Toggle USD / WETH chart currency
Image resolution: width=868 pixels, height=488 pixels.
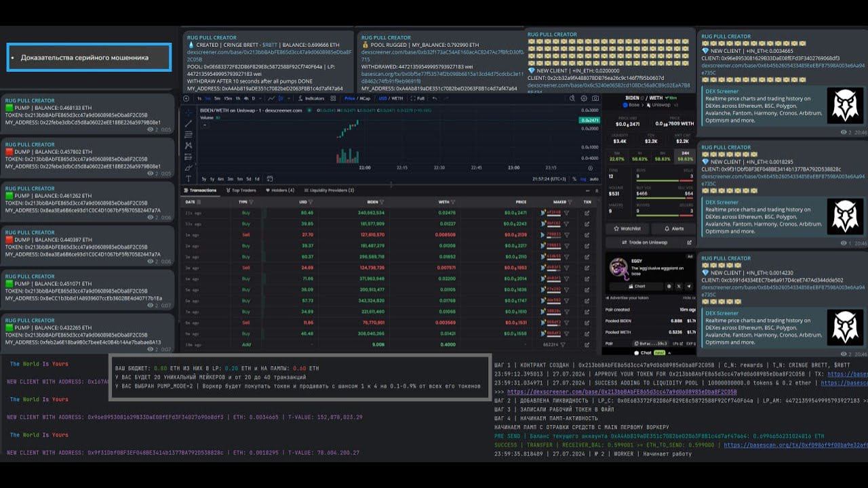(x=391, y=98)
